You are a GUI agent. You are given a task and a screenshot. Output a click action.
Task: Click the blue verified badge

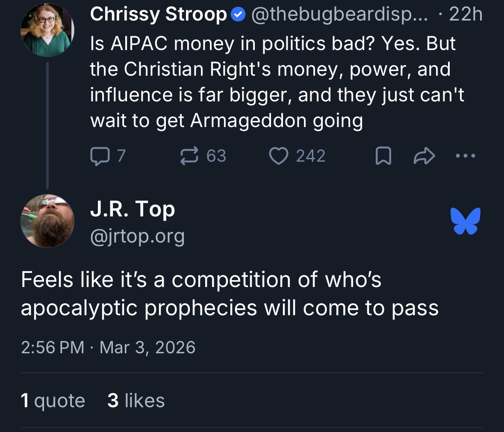238,15
